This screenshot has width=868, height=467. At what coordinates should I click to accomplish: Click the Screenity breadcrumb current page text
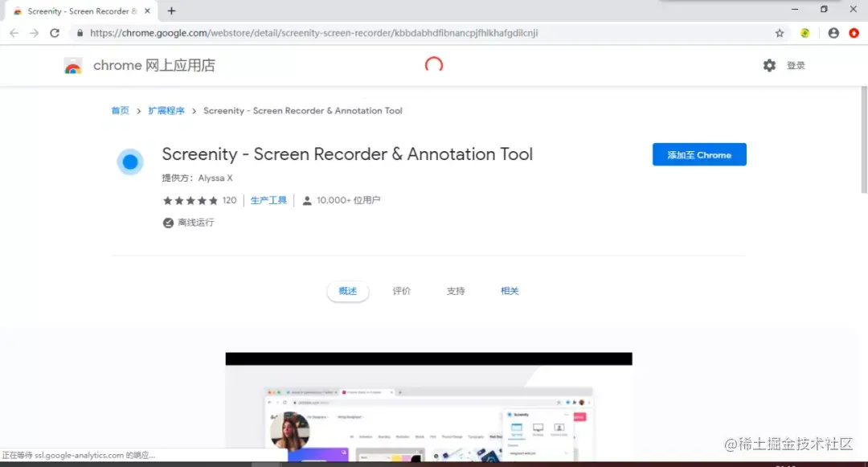(x=303, y=111)
